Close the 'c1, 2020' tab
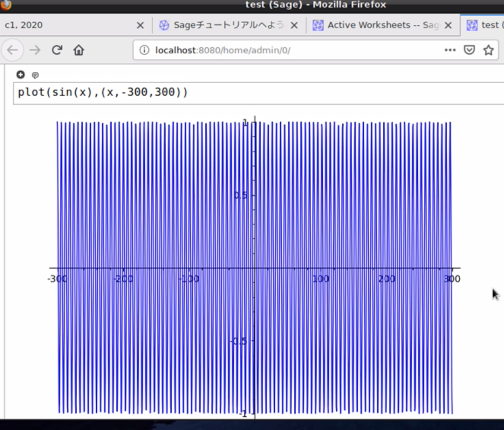Screen dimensions: 504x430 tap(140, 25)
